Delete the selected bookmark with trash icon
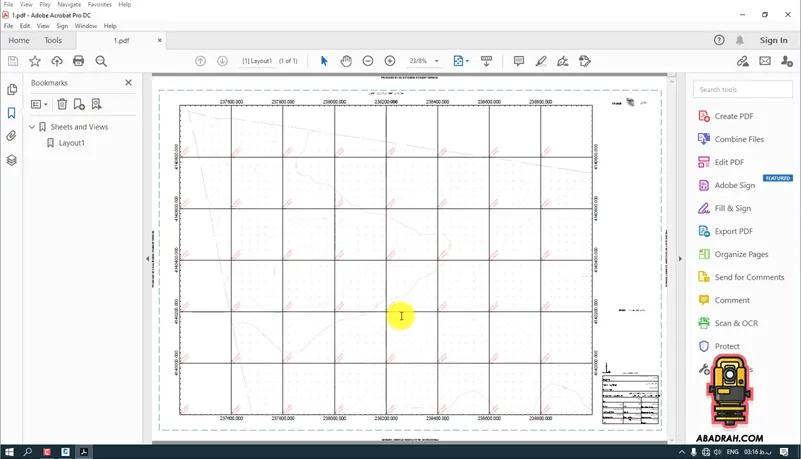This screenshot has height=459, width=801. coord(62,104)
